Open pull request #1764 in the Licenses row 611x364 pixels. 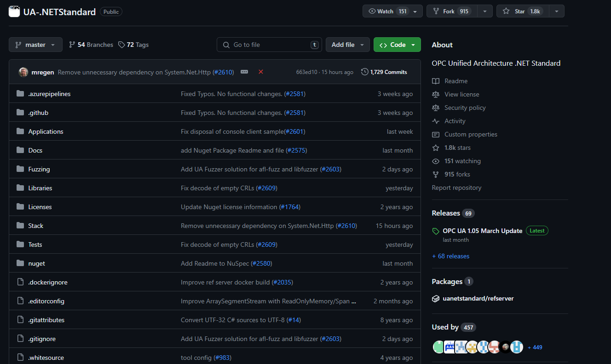coord(290,207)
